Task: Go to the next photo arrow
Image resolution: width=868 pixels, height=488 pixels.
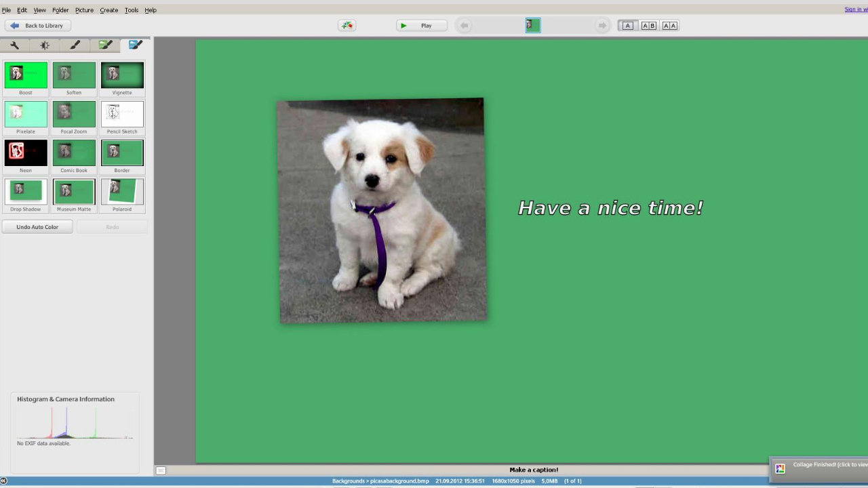Action: 601,26
